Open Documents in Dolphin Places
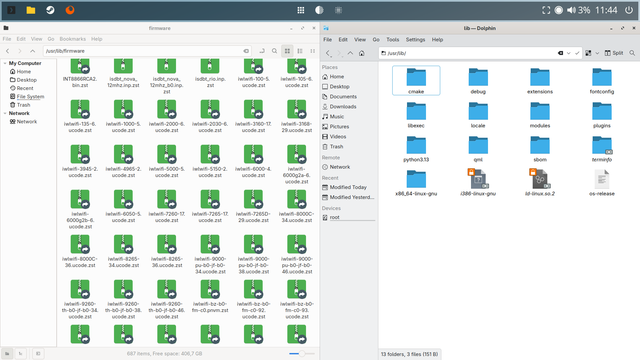Viewport: 640px width, 360px height. pos(343,97)
